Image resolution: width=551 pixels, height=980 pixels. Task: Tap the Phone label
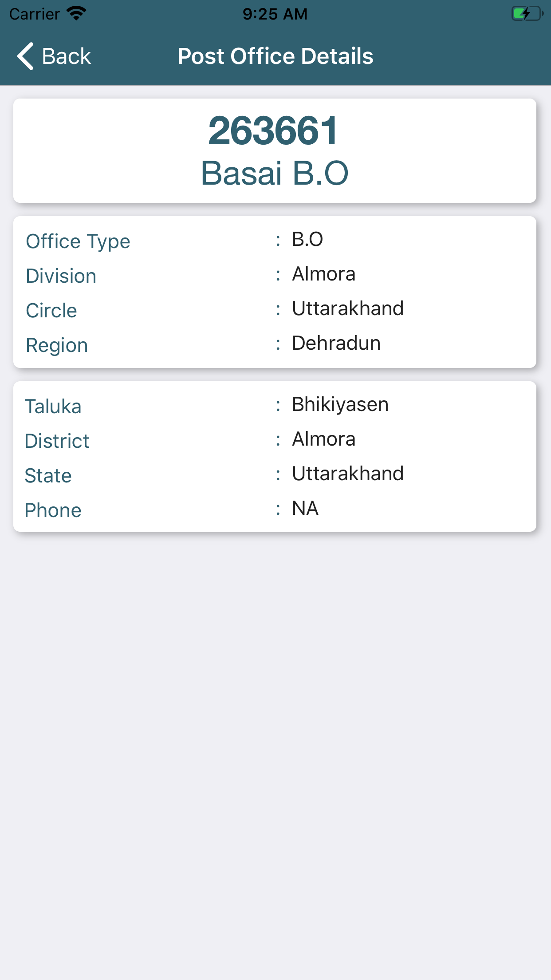point(53,510)
